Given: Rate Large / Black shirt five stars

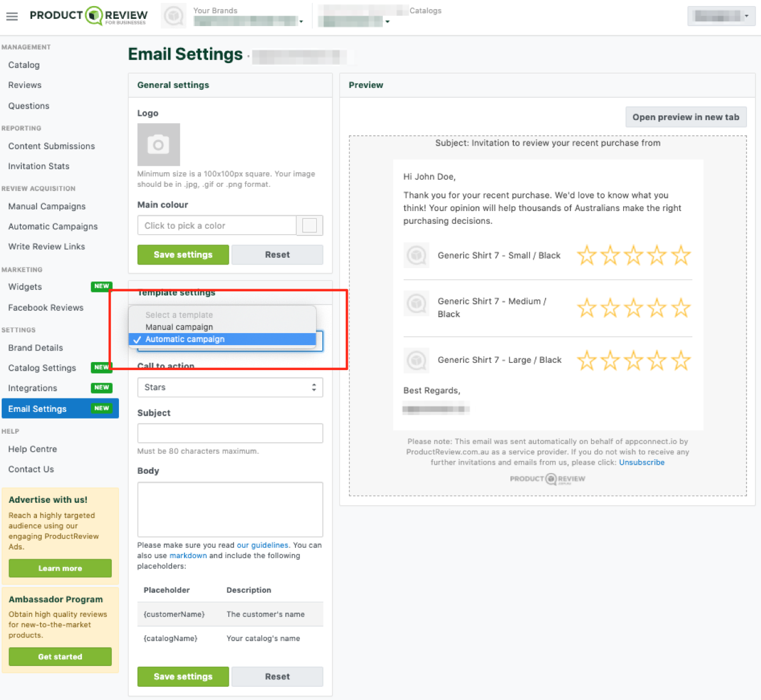Looking at the screenshot, I should click(681, 360).
